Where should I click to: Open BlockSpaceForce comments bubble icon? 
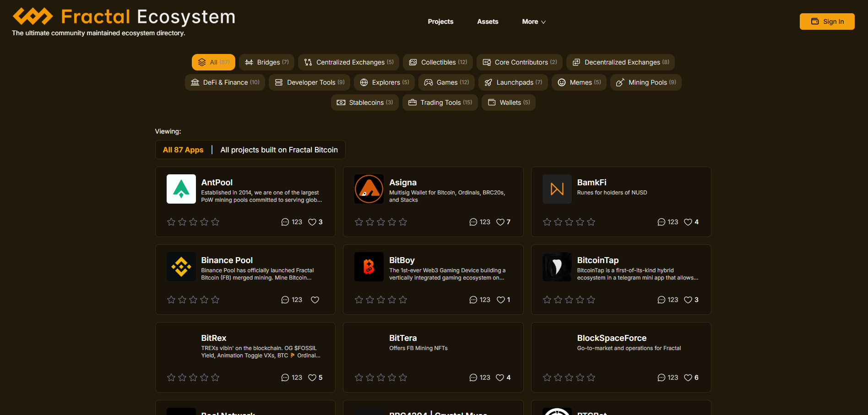[x=662, y=377]
